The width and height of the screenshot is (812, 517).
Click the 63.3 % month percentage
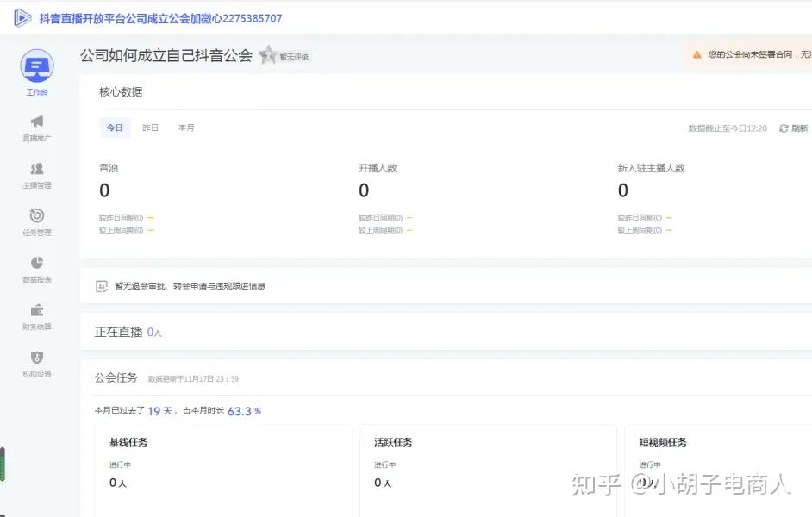pos(245,411)
